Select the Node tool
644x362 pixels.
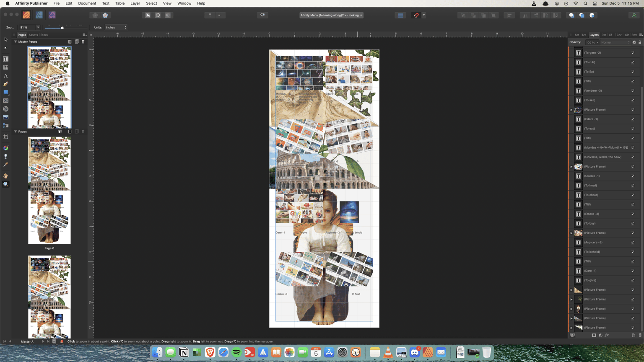pyautogui.click(x=6, y=48)
